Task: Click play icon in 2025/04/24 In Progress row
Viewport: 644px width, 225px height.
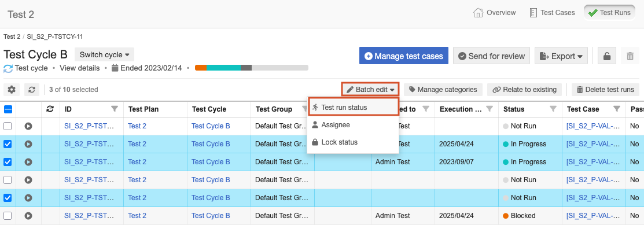Action: [28, 144]
